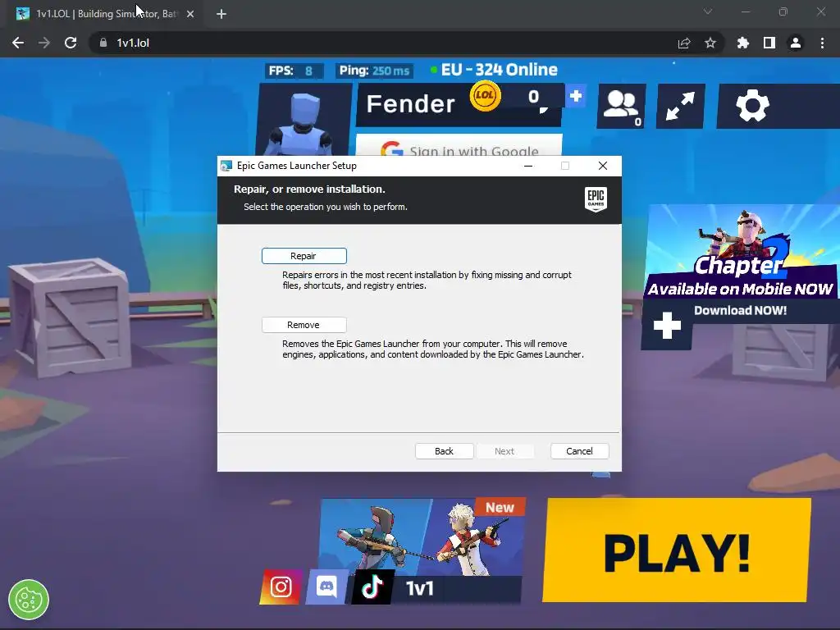Go Back in the Epic Games Launcher Setup
This screenshot has width=840, height=630.
(444, 451)
